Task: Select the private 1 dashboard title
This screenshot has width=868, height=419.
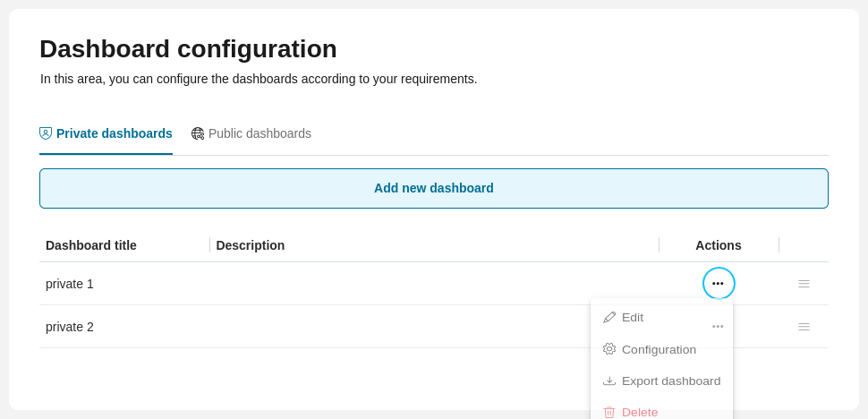Action: pyautogui.click(x=70, y=284)
